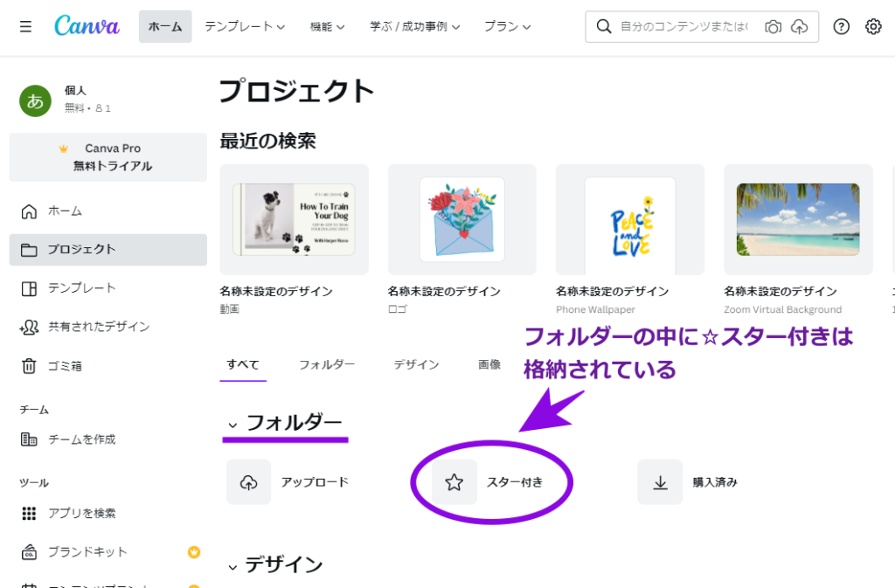Screen dimensions: 895x588
Task: Collapse the フォルダー section chevron
Action: pos(232,425)
